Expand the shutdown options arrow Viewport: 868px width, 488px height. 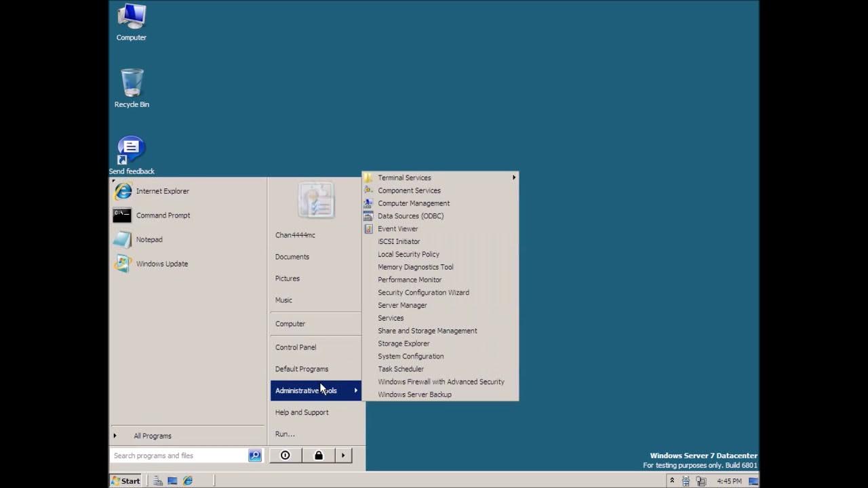(x=343, y=455)
